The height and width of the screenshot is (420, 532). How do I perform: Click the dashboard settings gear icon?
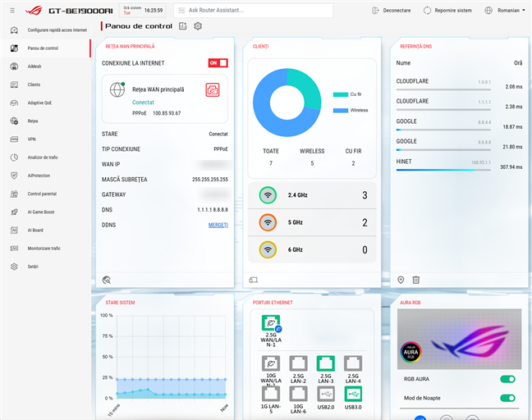[198, 26]
